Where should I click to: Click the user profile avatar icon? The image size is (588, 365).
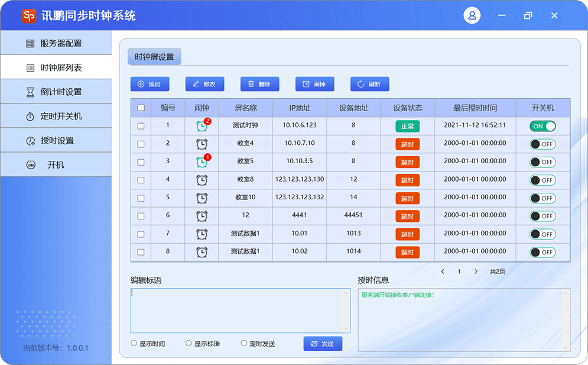coord(472,16)
